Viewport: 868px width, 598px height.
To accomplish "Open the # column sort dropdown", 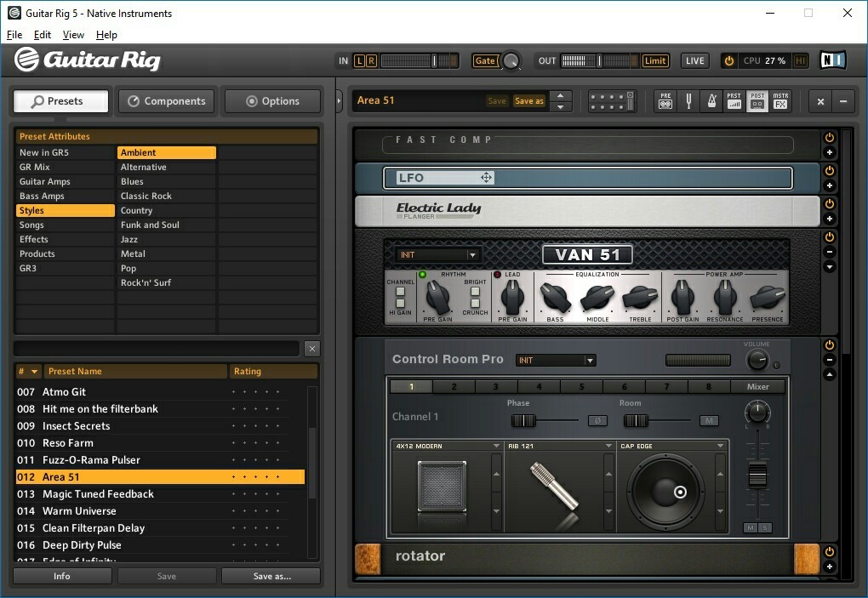I will pos(34,371).
